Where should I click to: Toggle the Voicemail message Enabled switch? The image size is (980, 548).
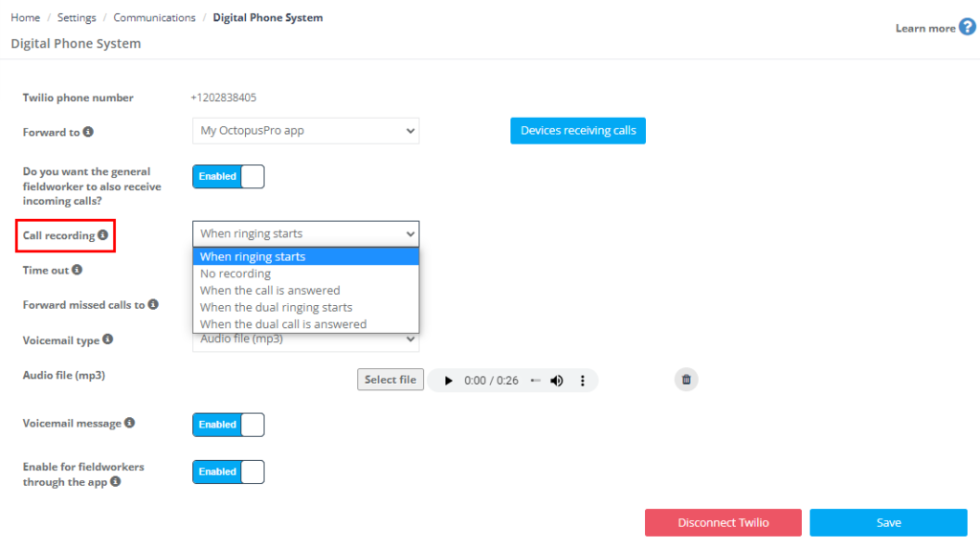(x=228, y=425)
